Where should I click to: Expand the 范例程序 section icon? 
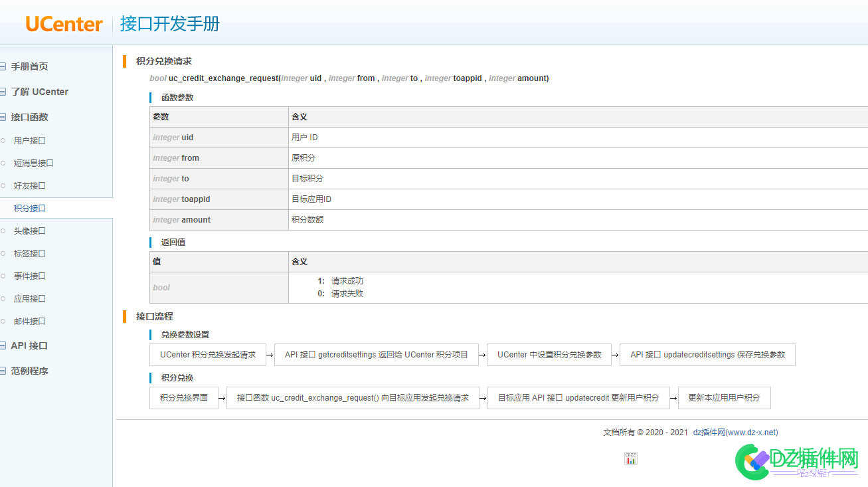pos(3,371)
